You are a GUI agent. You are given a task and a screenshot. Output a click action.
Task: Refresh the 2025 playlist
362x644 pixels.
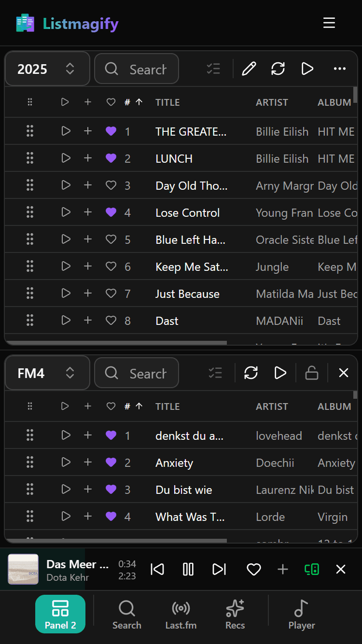278,69
